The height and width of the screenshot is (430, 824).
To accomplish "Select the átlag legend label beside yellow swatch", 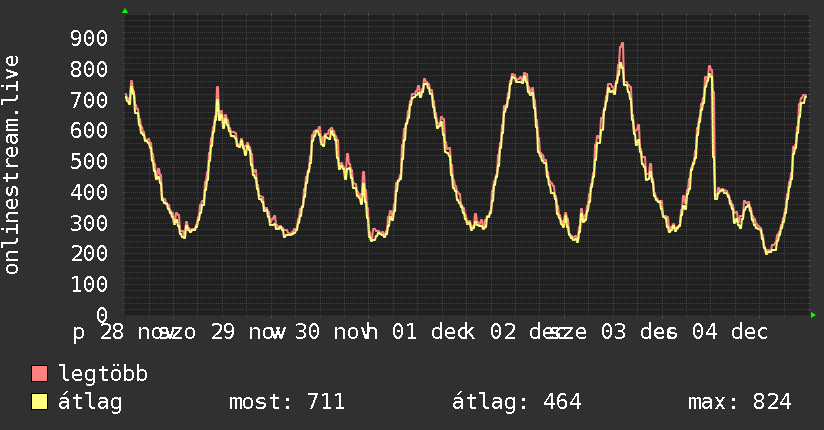I will (x=90, y=402).
